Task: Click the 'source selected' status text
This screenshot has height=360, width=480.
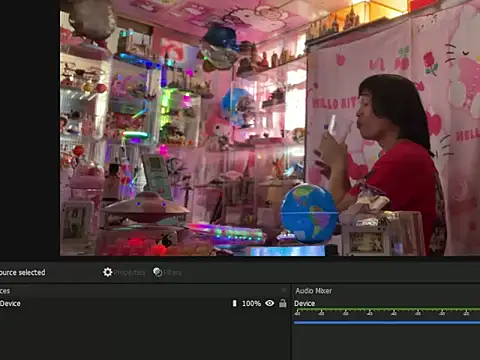Action: (x=23, y=272)
